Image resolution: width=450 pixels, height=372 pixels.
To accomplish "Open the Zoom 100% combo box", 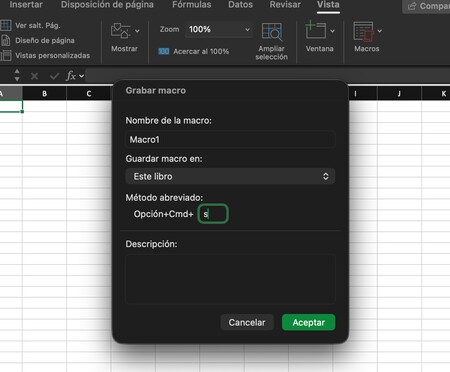I will tap(219, 29).
